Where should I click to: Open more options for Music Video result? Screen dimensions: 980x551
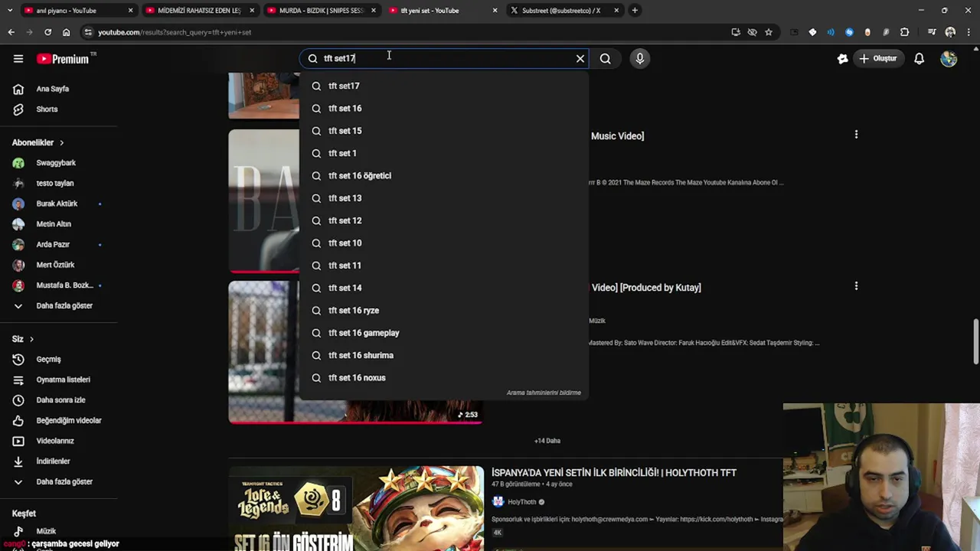pos(856,135)
